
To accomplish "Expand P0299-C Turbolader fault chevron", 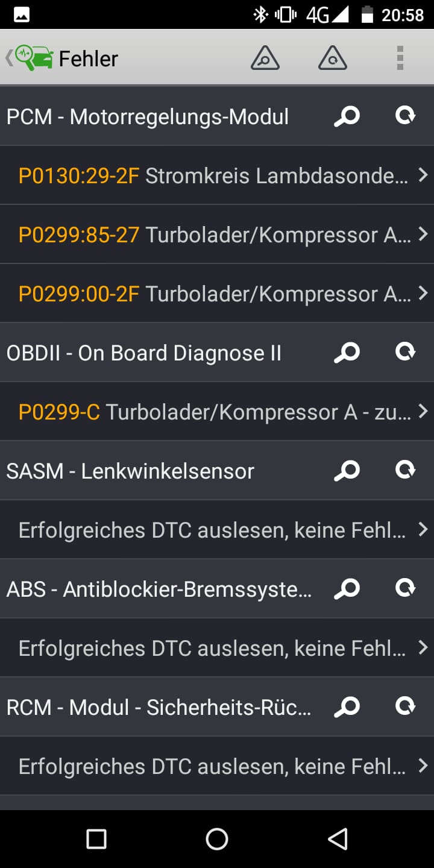I will (423, 412).
